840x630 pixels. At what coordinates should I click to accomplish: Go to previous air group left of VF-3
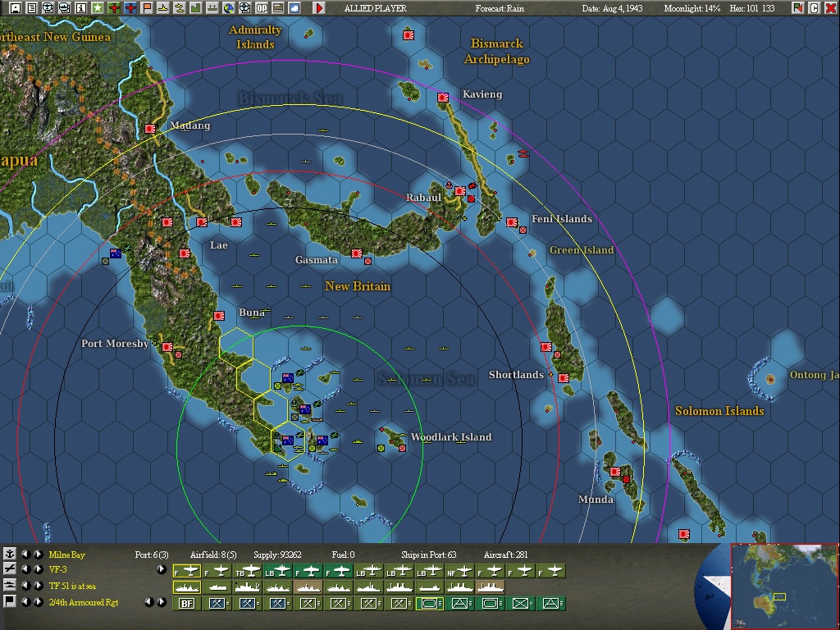pos(25,569)
